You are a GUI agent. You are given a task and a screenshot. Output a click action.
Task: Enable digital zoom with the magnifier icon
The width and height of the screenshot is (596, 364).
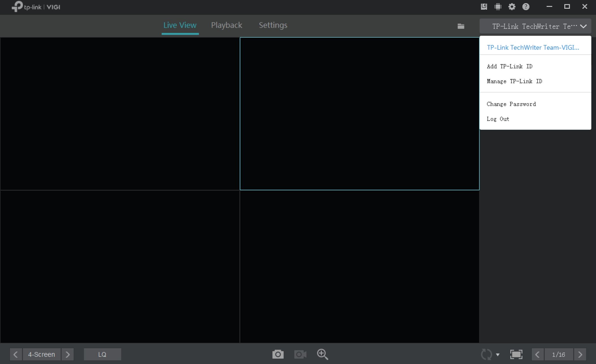(322, 354)
